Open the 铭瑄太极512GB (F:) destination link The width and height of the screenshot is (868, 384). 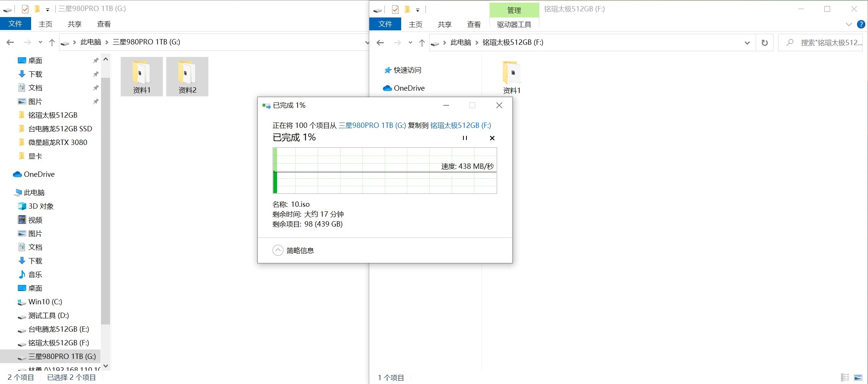pyautogui.click(x=460, y=126)
